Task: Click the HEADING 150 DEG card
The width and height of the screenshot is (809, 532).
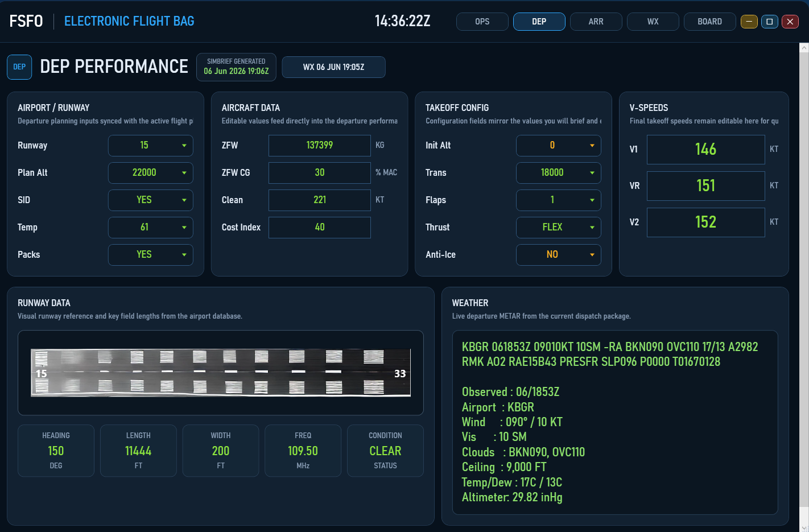Action: 56,451
